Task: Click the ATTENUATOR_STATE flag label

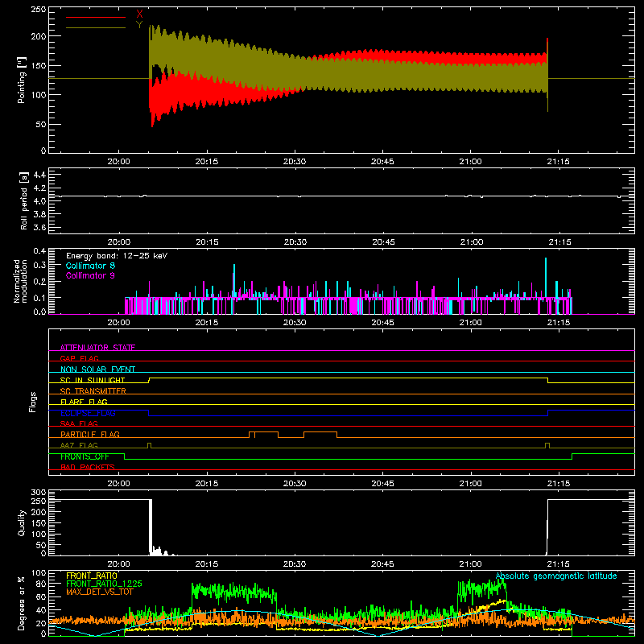Action: (x=97, y=348)
